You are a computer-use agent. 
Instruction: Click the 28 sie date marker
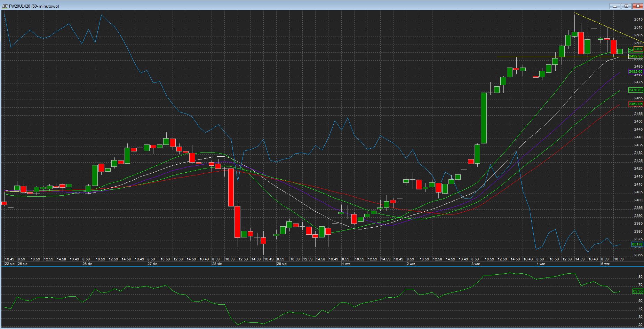click(217, 264)
